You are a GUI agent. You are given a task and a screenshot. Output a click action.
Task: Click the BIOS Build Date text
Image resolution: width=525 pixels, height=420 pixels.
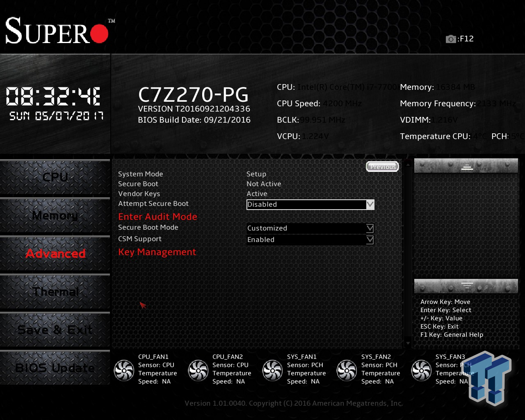click(194, 120)
